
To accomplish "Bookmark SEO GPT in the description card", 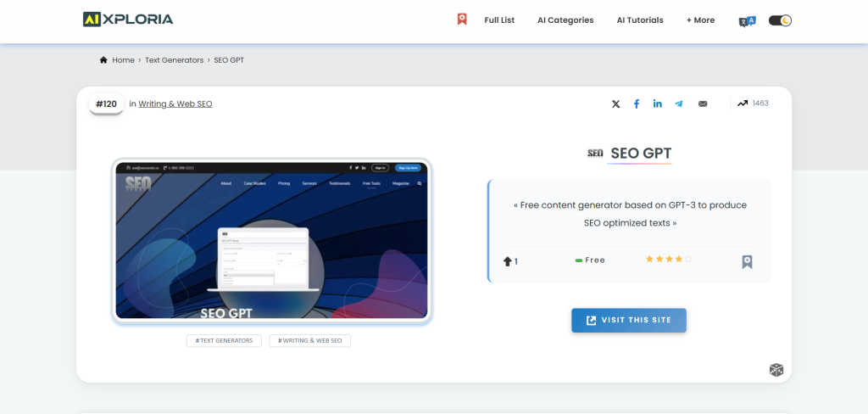I will (x=747, y=261).
